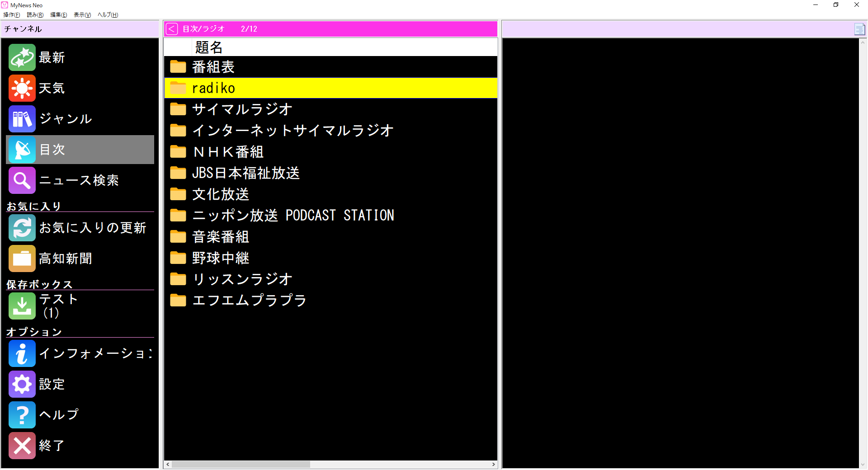Open the ヘルプ(H) menu

[x=107, y=14]
